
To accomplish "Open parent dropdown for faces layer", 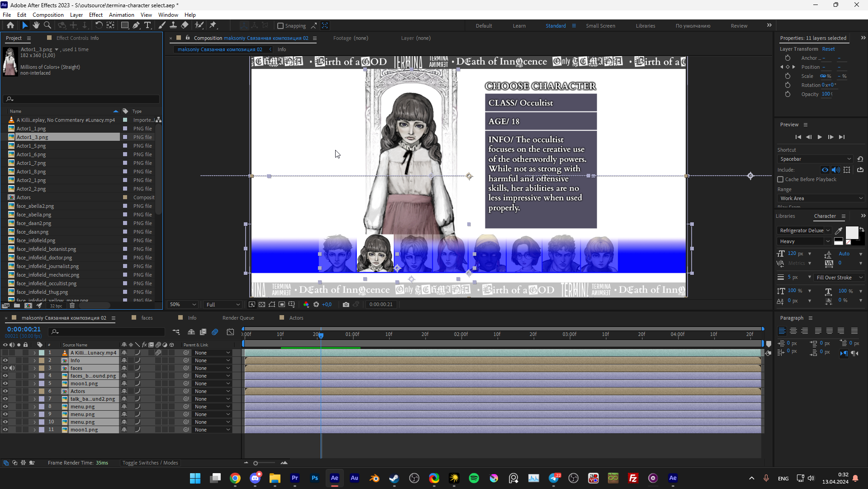I will 212,368.
